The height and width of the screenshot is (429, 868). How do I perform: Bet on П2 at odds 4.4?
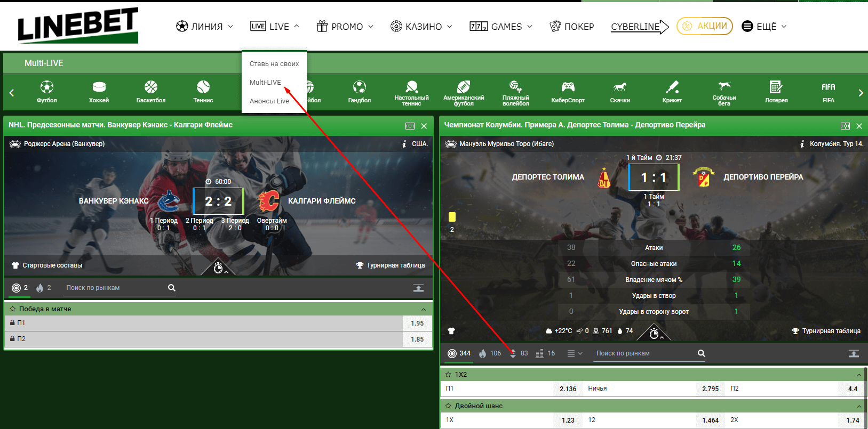point(797,388)
